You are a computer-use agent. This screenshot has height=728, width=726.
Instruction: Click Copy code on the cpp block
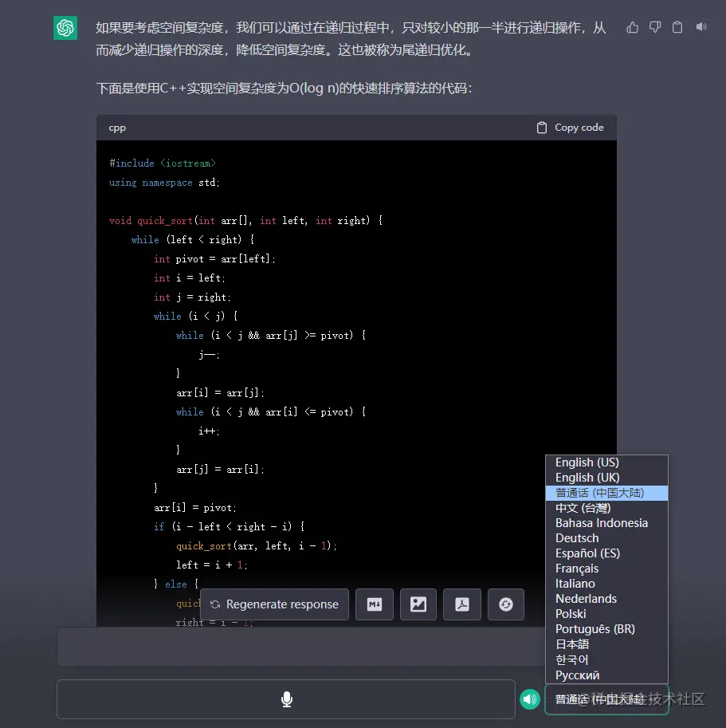[x=570, y=128]
